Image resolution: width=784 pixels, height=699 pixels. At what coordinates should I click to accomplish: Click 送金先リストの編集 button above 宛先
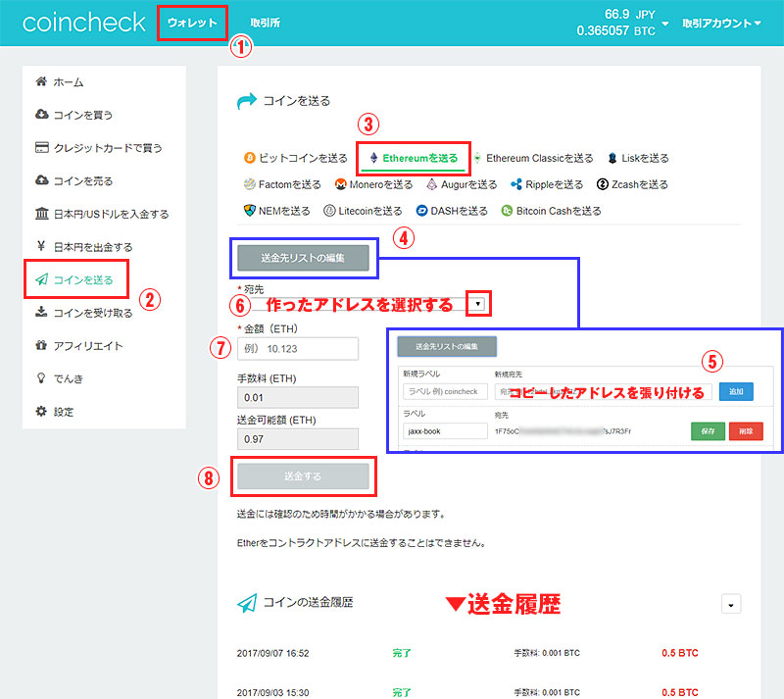click(x=303, y=258)
